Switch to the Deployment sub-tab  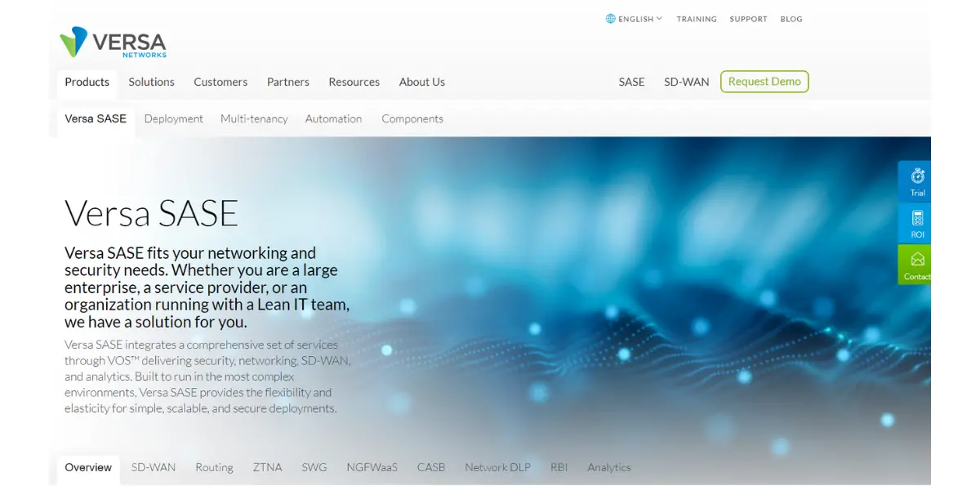(174, 118)
